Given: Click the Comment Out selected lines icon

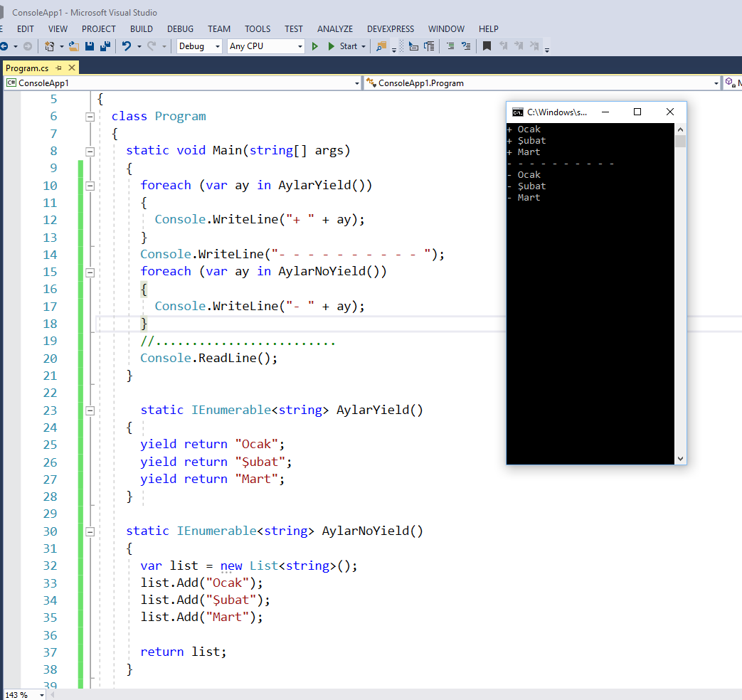Looking at the screenshot, I should point(450,46).
